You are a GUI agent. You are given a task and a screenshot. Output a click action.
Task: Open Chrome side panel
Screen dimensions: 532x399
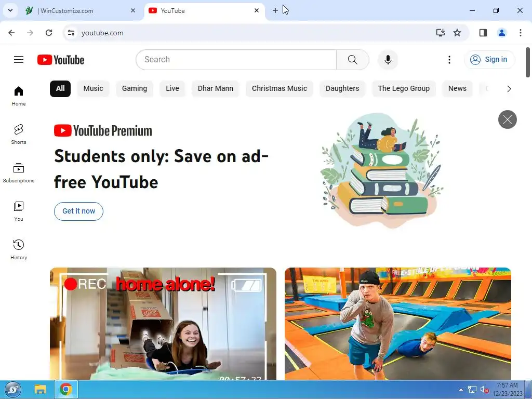(x=483, y=33)
